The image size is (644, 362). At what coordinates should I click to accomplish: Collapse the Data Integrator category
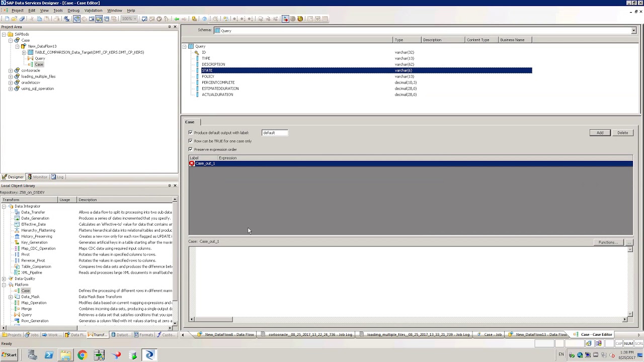pyautogui.click(x=4, y=206)
